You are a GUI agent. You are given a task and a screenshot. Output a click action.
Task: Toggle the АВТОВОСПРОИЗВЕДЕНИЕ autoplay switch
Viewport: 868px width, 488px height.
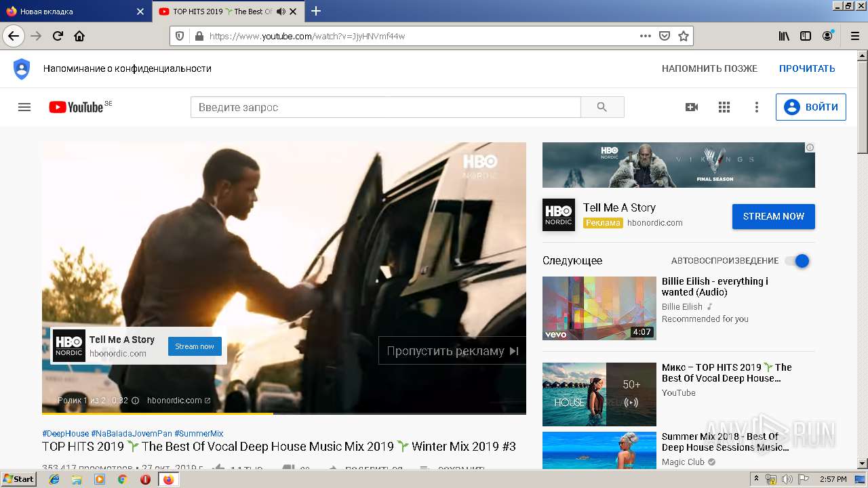point(797,261)
